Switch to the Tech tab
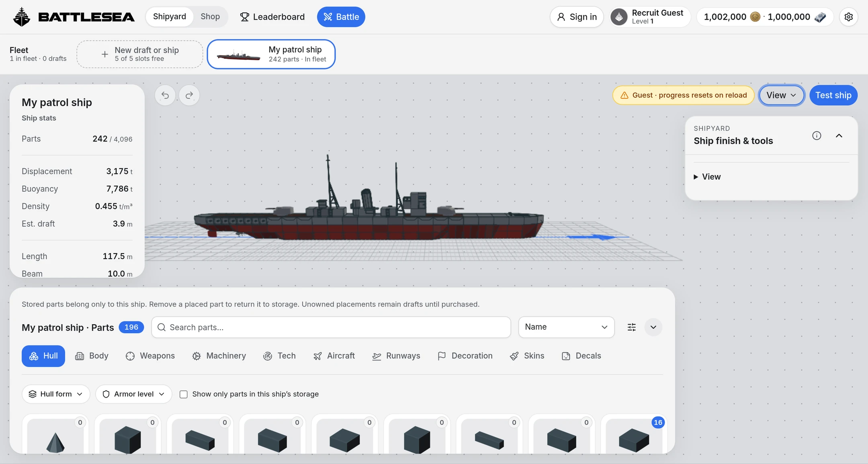Viewport: 868px width, 464px height. (x=279, y=356)
